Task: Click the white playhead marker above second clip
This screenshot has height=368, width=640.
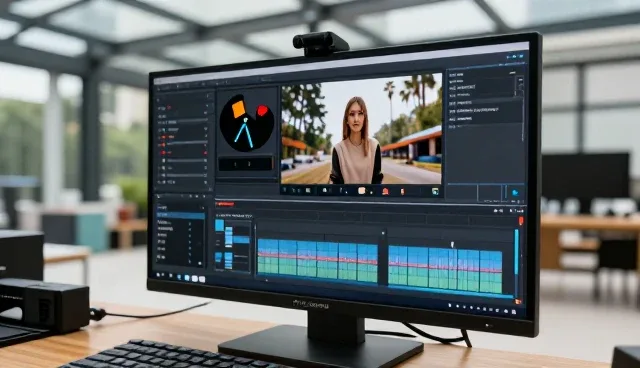Action: (x=452, y=245)
